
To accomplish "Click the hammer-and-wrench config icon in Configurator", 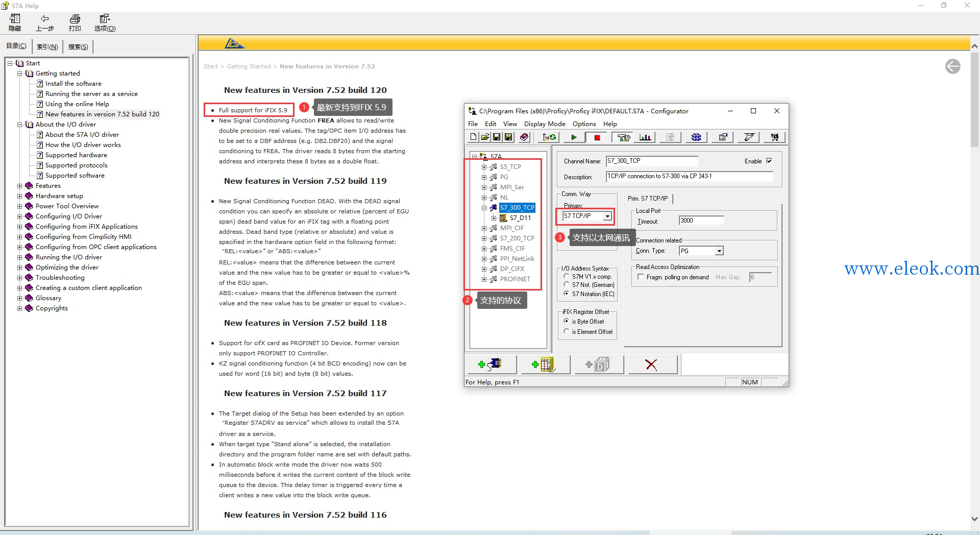I will (x=623, y=137).
